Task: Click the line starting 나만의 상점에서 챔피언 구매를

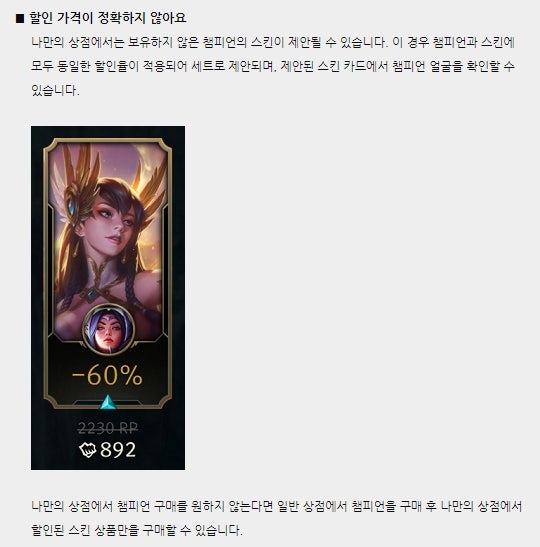Action: (277, 506)
